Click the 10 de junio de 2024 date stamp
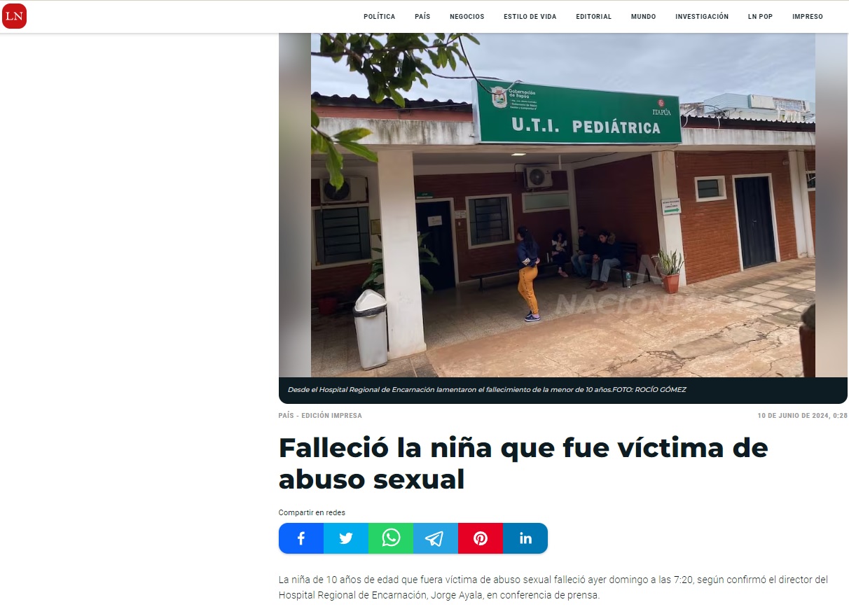This screenshot has width=849, height=616. point(802,416)
